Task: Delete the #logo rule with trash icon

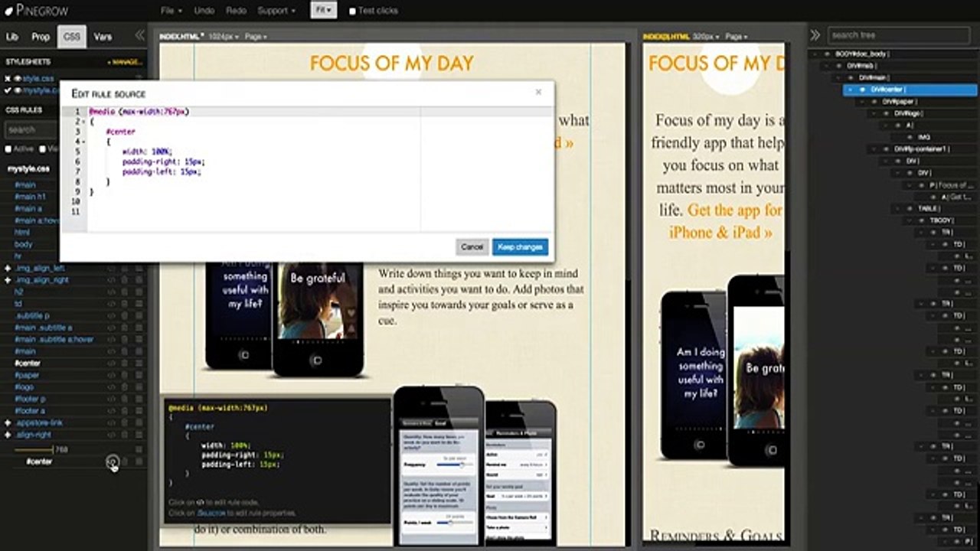Action: pos(125,387)
